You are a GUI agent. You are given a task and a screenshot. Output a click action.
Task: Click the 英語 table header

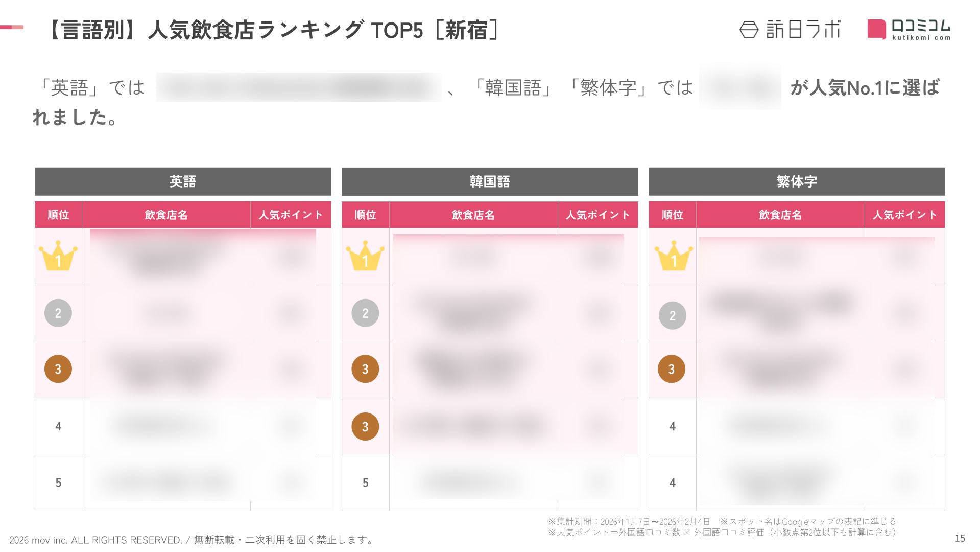[183, 181]
